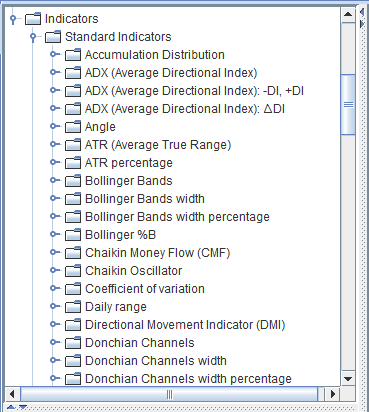Click folder icon for ADX -DI, +DI
The image size is (369, 412).
73,91
